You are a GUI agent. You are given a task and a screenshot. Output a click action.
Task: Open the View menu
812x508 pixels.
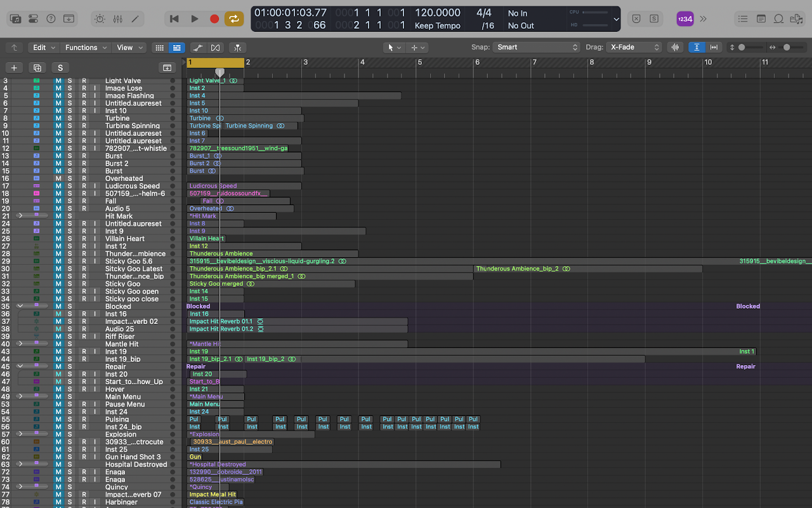(129, 48)
